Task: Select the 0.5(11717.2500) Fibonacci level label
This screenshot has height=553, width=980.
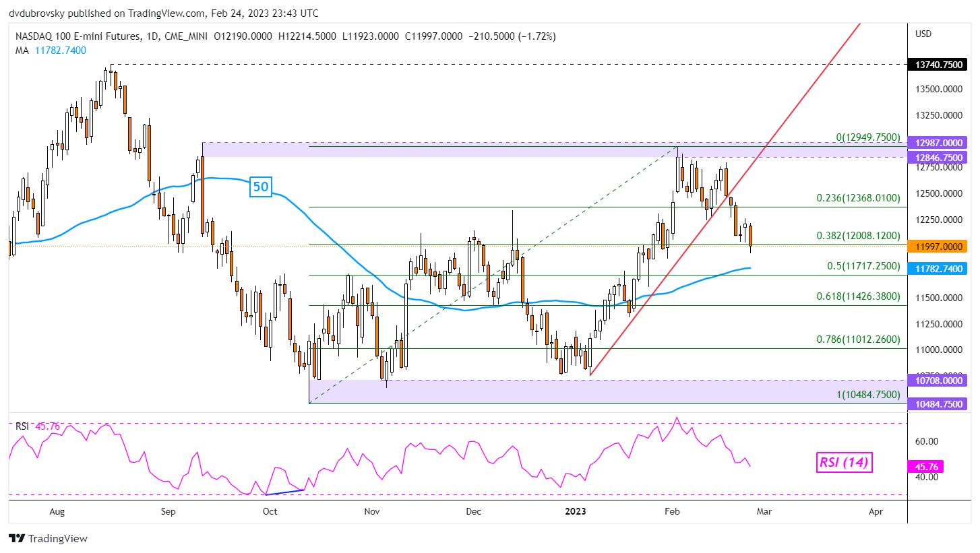Action: [x=862, y=266]
